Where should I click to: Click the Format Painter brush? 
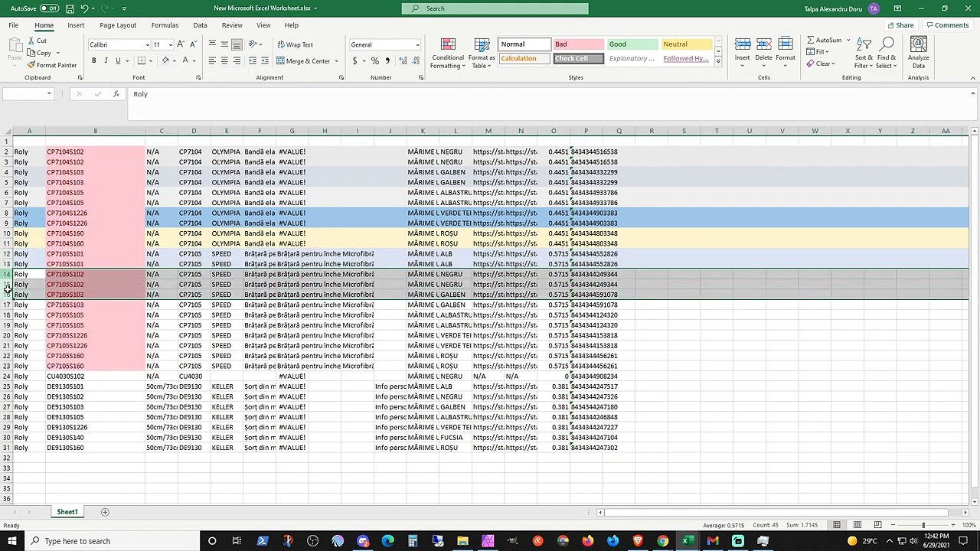31,65
